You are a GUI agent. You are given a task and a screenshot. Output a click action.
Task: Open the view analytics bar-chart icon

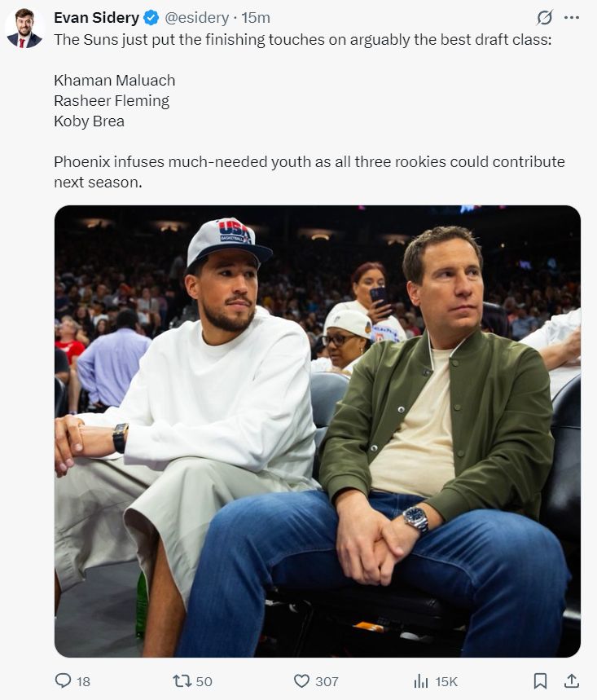pos(421,680)
